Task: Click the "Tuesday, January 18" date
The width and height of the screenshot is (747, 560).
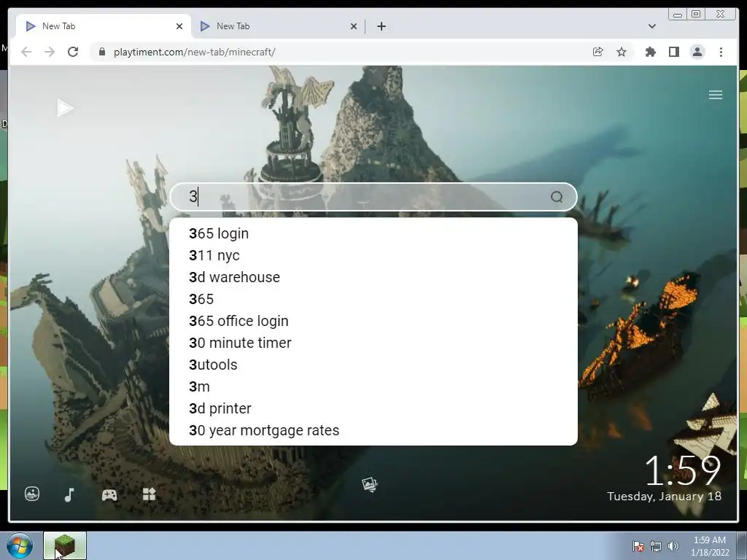Action: (664, 496)
